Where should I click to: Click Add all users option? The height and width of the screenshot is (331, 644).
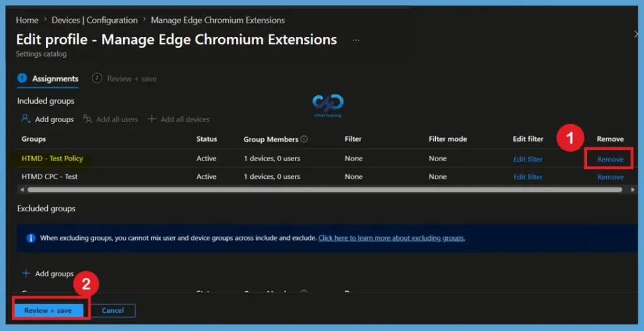(111, 119)
